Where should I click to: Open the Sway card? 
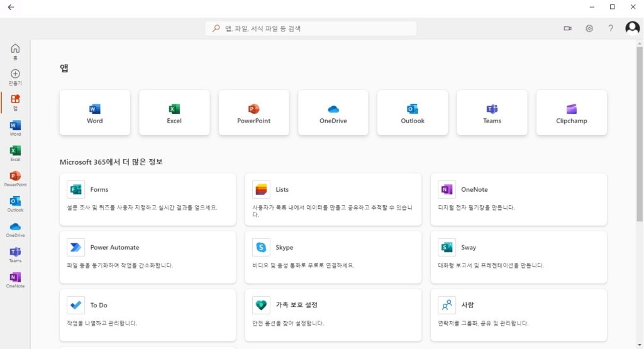[519, 257]
